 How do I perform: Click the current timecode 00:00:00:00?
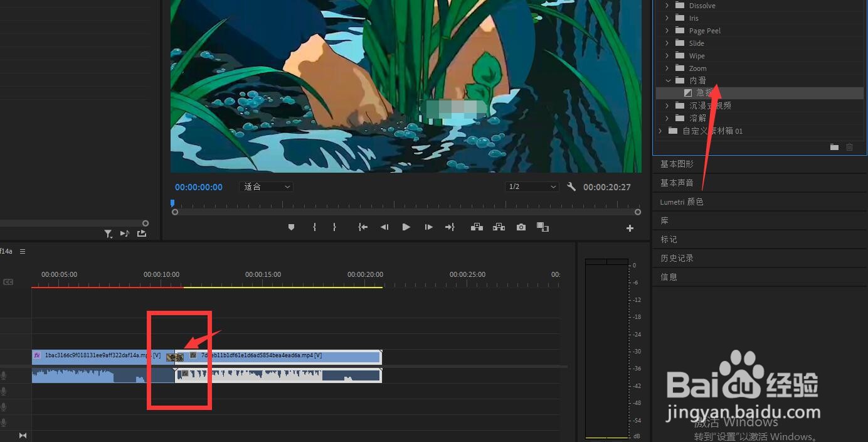tap(199, 187)
